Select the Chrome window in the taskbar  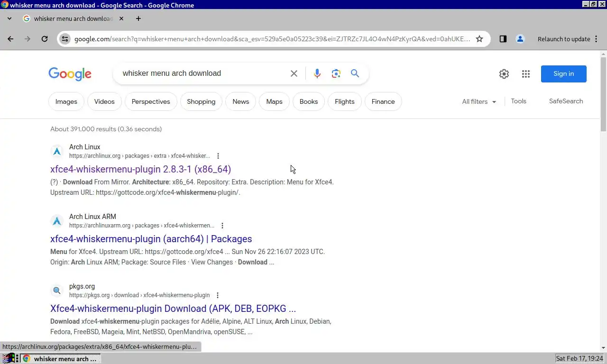pyautogui.click(x=61, y=359)
